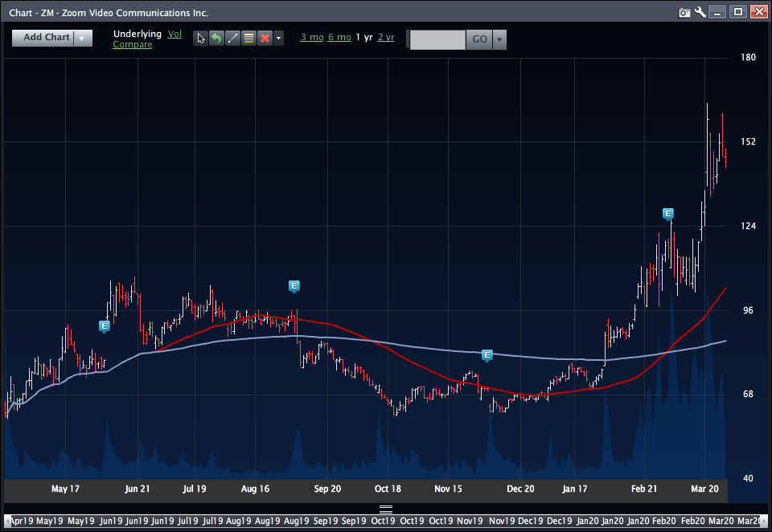Click the Nov 15 date axis label
772x532 pixels.
[448, 489]
